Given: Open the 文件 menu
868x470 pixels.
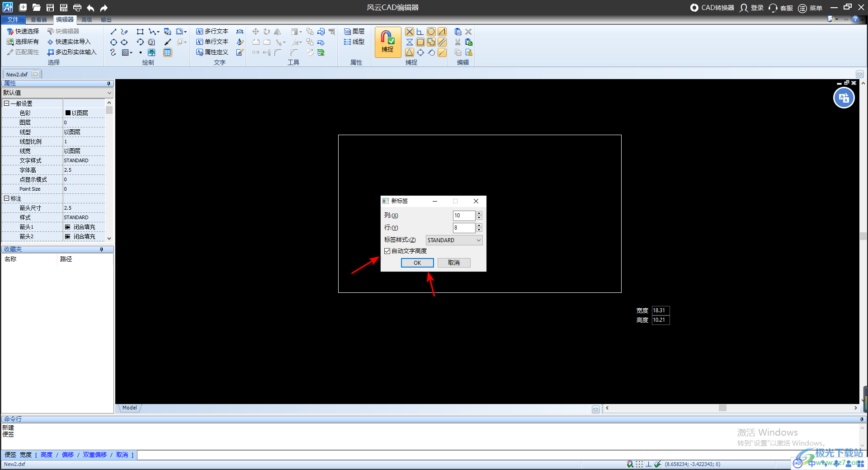Looking at the screenshot, I should pos(13,19).
